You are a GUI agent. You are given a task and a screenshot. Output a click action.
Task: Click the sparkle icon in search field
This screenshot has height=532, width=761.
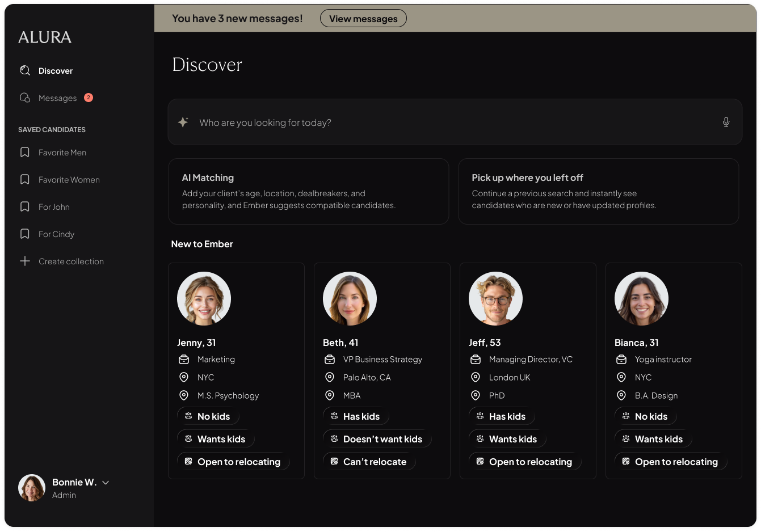point(183,122)
